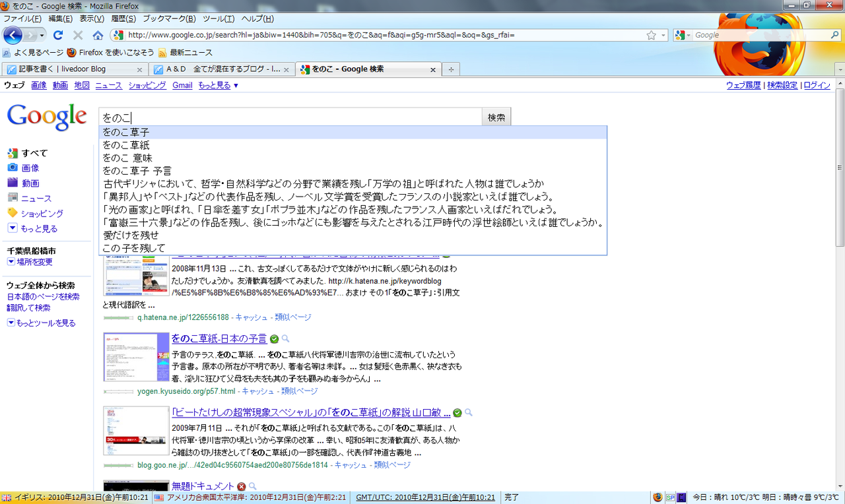Switch to the A & D blog tab
Image resolution: width=845 pixels, height=504 pixels.
(x=221, y=69)
